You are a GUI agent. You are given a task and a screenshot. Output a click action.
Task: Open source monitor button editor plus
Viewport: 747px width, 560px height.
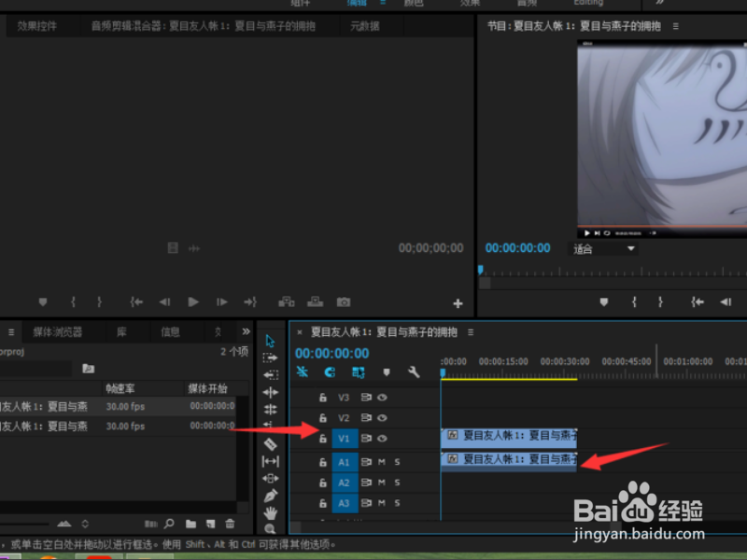[458, 303]
